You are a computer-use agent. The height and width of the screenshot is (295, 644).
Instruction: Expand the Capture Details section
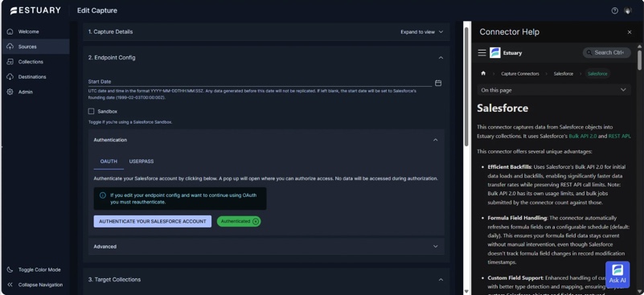267,31
